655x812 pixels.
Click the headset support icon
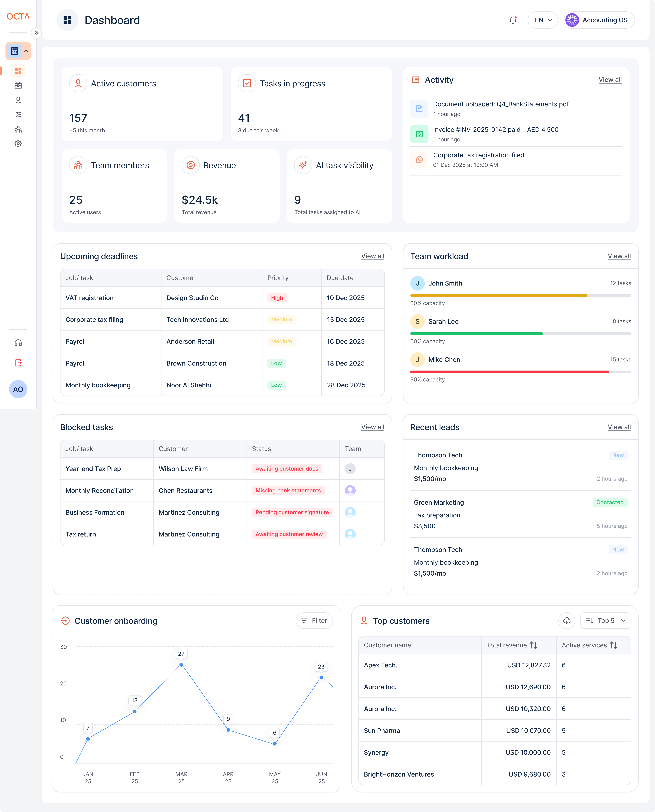tap(18, 343)
